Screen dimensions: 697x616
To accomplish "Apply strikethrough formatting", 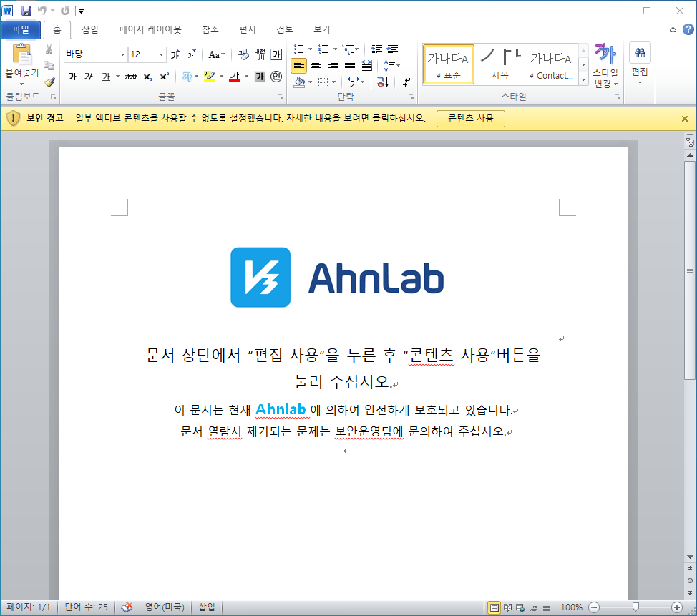I will point(131,77).
